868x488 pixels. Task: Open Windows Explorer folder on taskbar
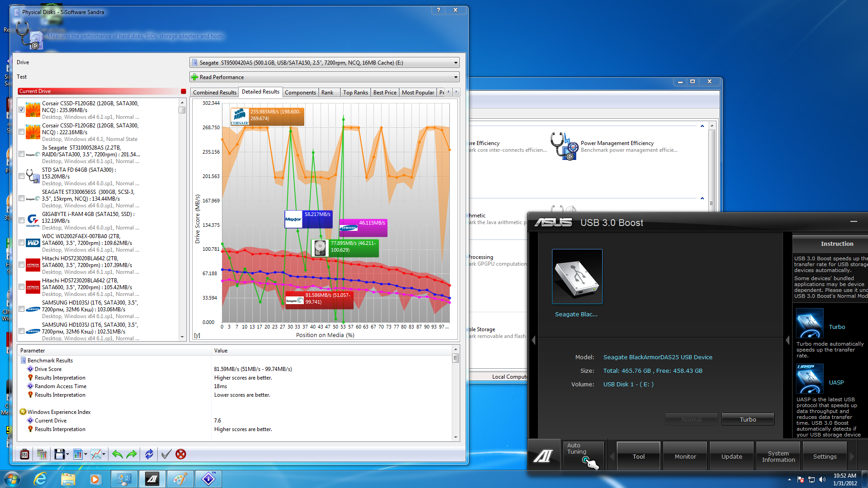point(68,479)
